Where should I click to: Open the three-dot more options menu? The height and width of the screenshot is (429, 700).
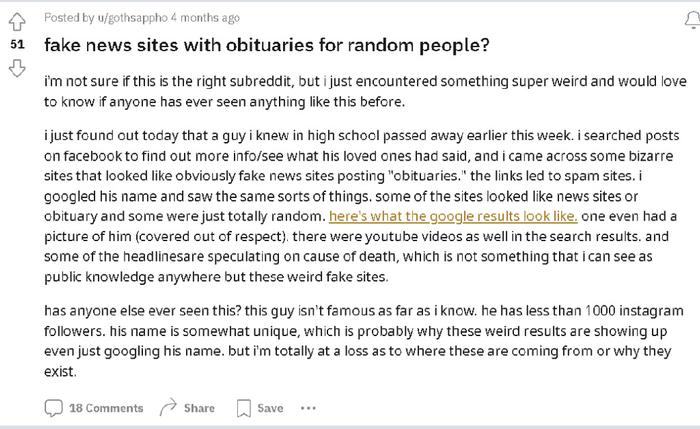(x=308, y=408)
